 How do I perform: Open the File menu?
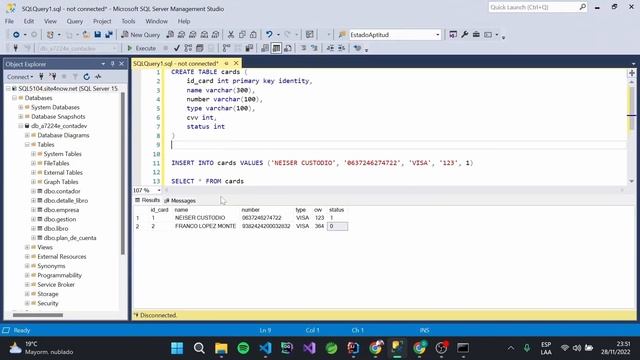[9, 21]
